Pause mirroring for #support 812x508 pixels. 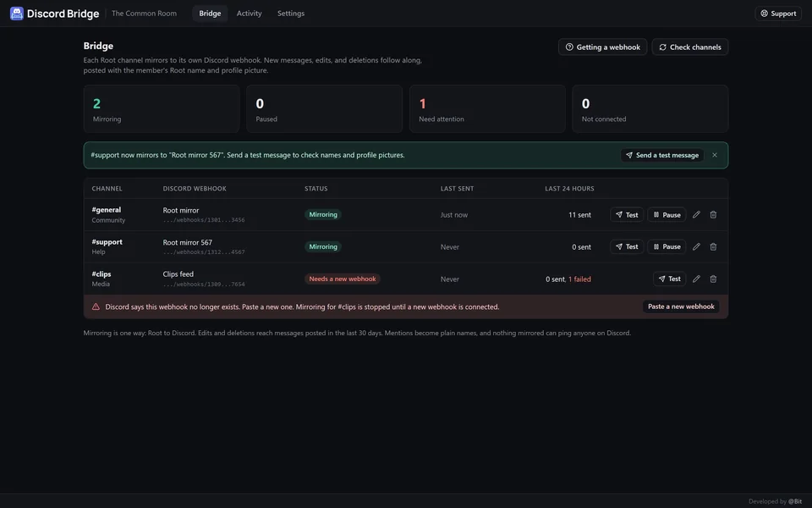[x=667, y=246]
